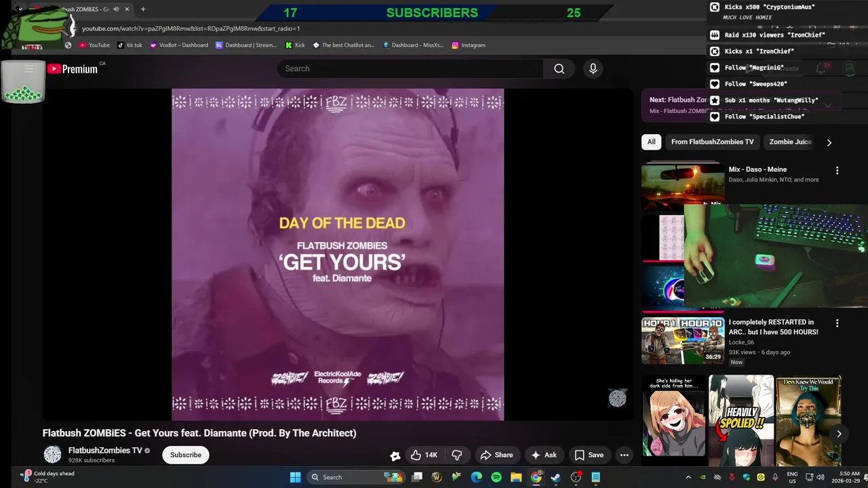This screenshot has height=488, width=868.
Task: Save the video to a playlist
Action: [589, 455]
